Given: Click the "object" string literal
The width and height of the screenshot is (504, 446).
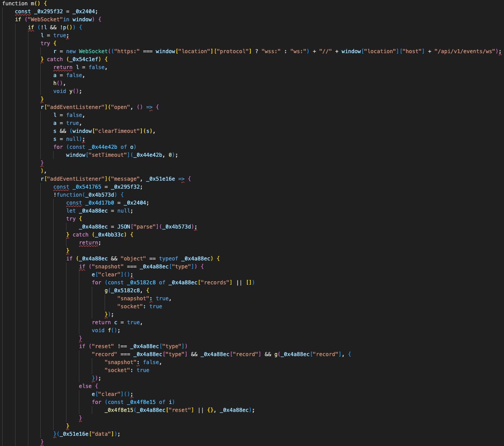Looking at the screenshot, I should (x=133, y=259).
